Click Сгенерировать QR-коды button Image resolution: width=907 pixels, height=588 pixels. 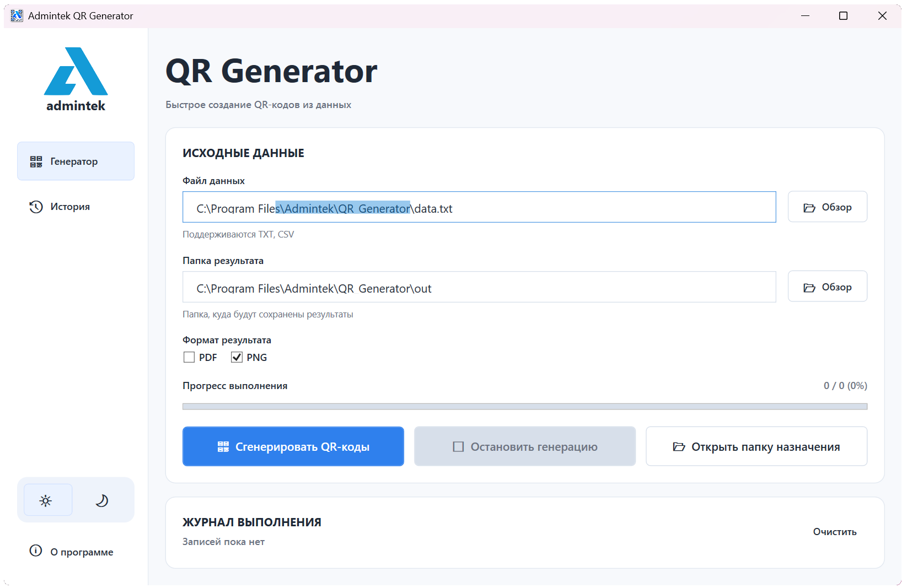click(293, 446)
